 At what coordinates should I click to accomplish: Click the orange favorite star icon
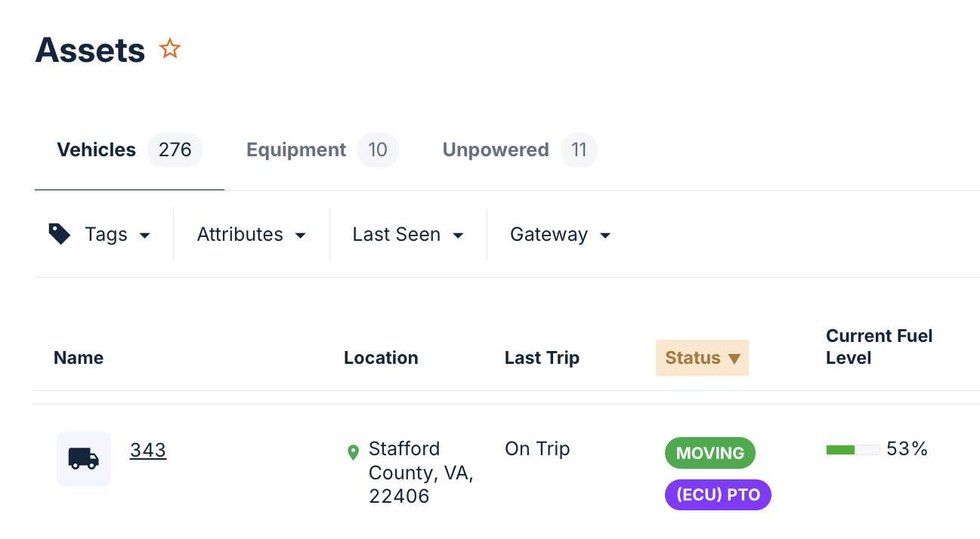(170, 49)
